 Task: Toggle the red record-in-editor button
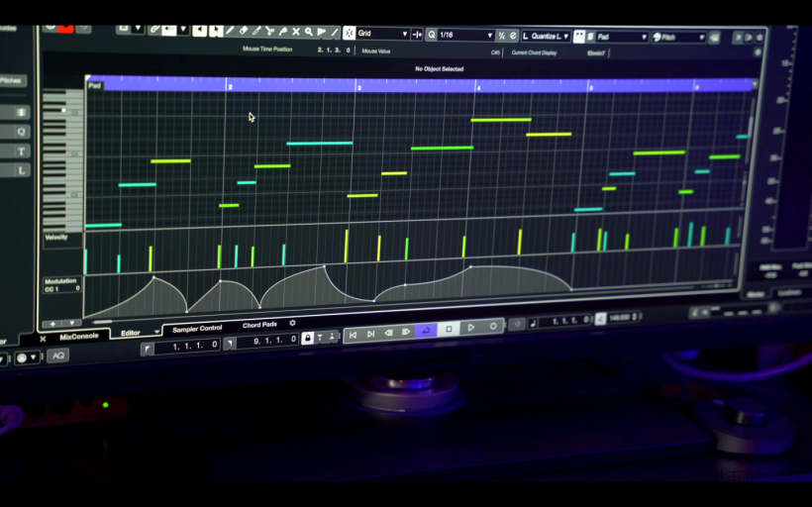pos(65,29)
